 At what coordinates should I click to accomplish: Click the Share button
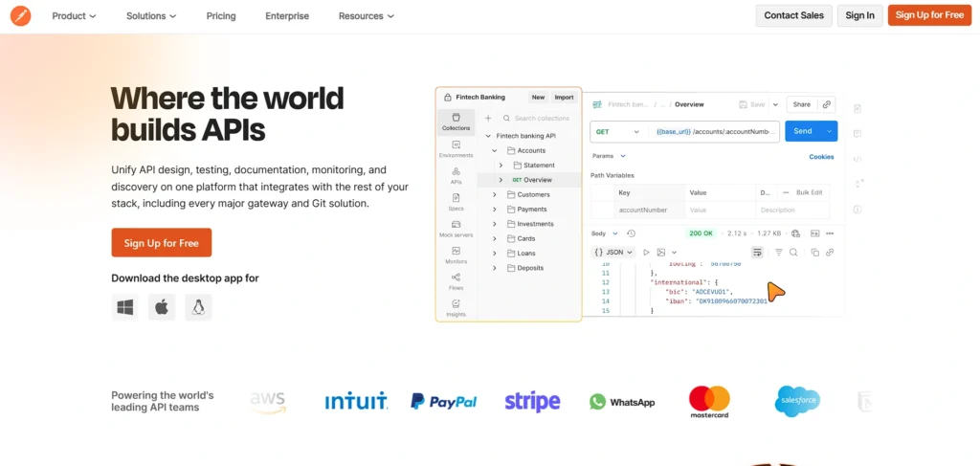click(802, 105)
